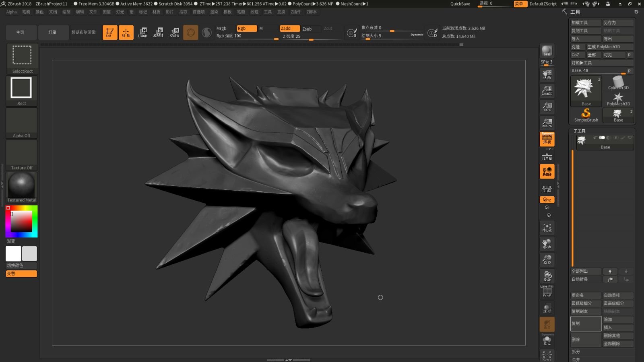Toggle the Rgb mode button
The height and width of the screenshot is (362, 644).
[247, 29]
